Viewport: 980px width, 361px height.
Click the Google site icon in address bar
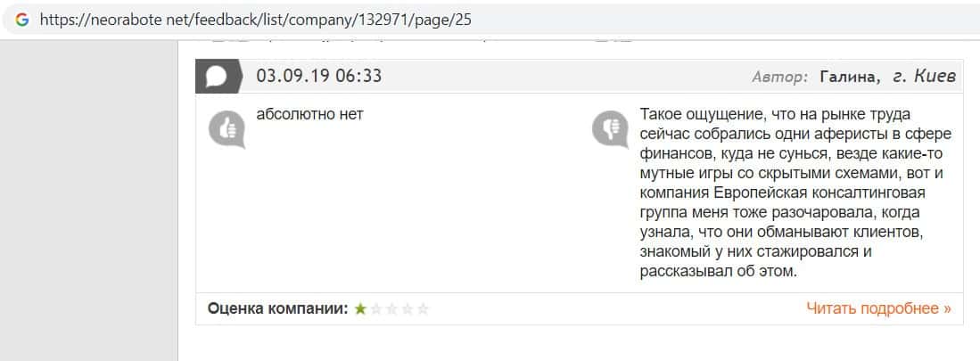click(x=22, y=20)
